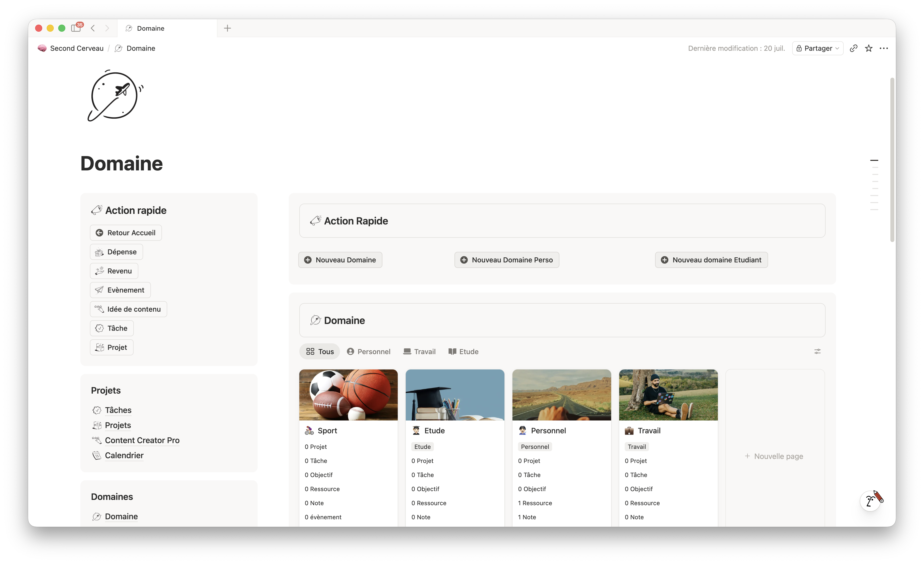The width and height of the screenshot is (924, 564).
Task: Open the database view settings icon
Action: click(817, 352)
